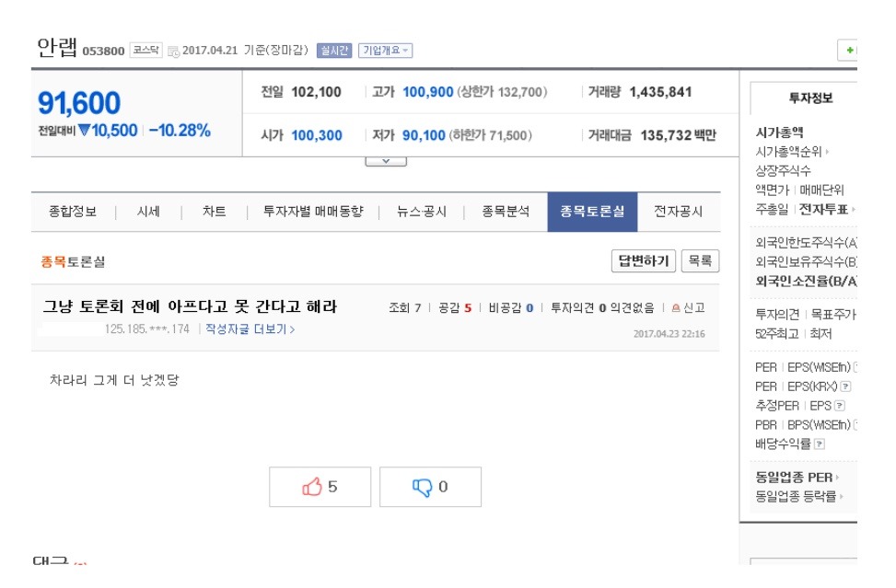The width and height of the screenshot is (896, 588).
Task: Click the down-triangle icon before 10,500
Action: (84, 131)
